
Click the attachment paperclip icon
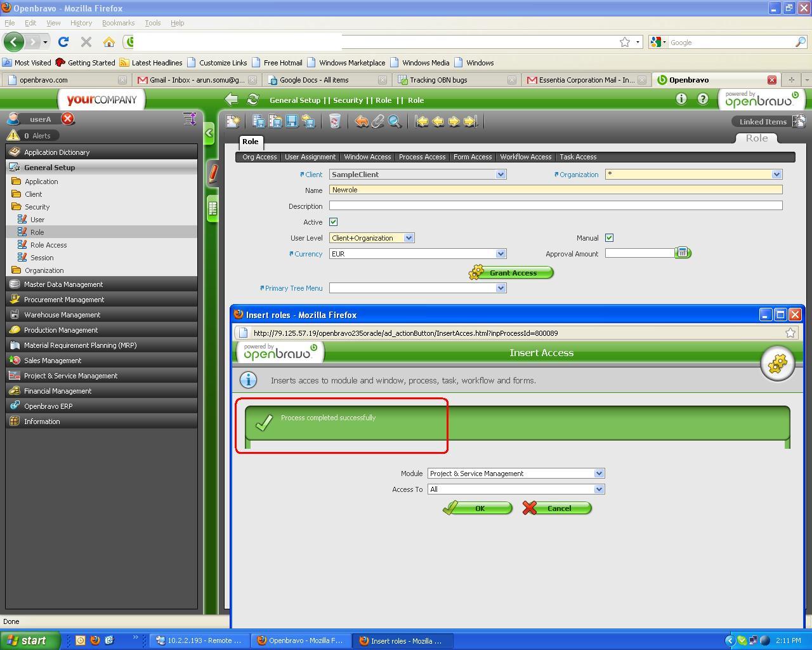click(x=378, y=121)
